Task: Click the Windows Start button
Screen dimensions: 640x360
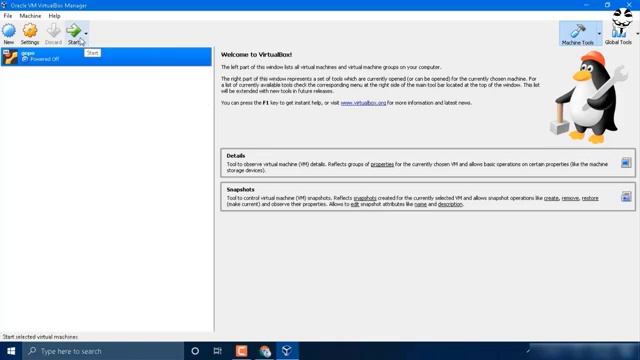Action: (11, 351)
